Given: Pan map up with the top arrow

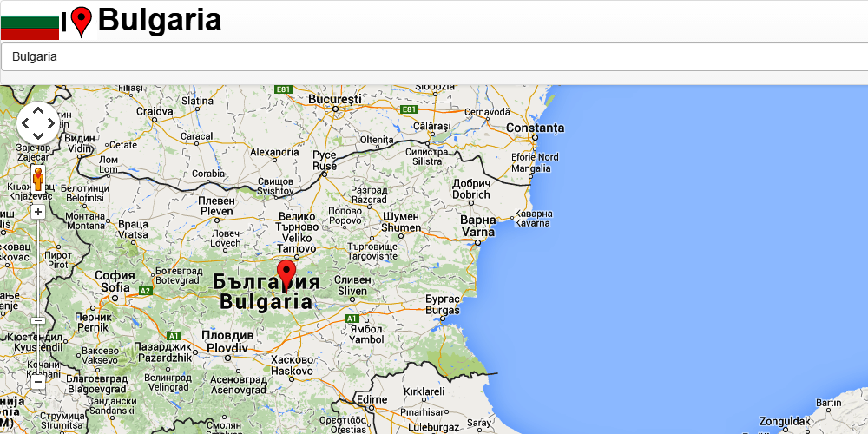Looking at the screenshot, I should 37,110.
